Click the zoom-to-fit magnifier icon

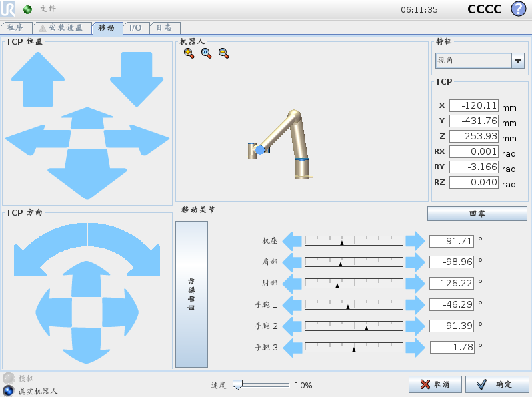pyautogui.click(x=206, y=53)
